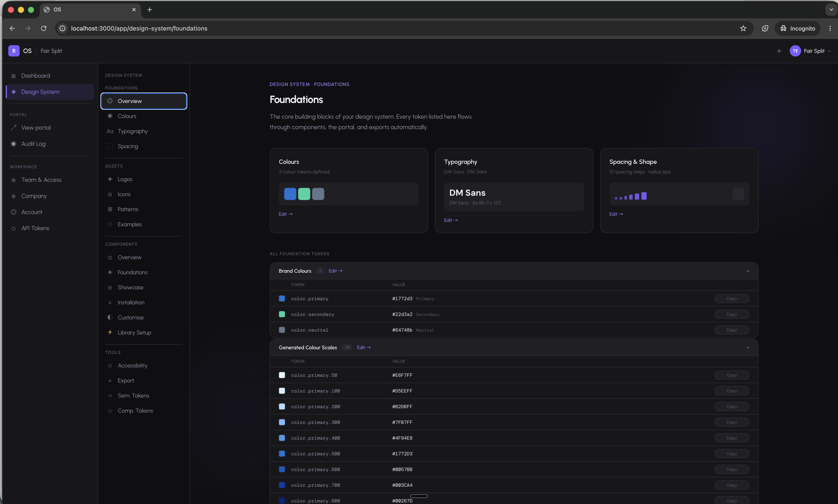The image size is (838, 504).
Task: Open the Typography section
Action: coord(144,131)
